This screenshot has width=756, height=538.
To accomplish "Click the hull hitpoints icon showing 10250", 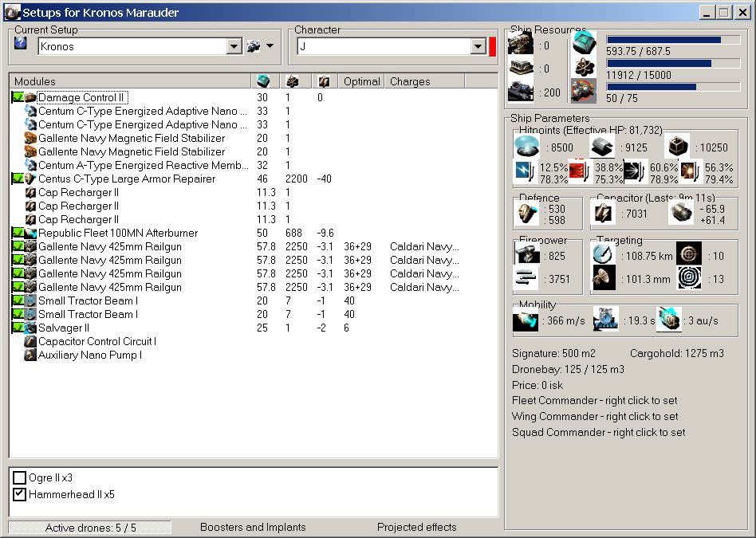I will (x=677, y=146).
